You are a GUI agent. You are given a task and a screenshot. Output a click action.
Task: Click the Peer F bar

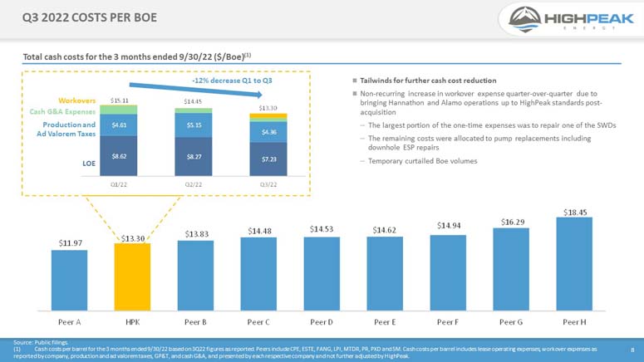click(448, 273)
